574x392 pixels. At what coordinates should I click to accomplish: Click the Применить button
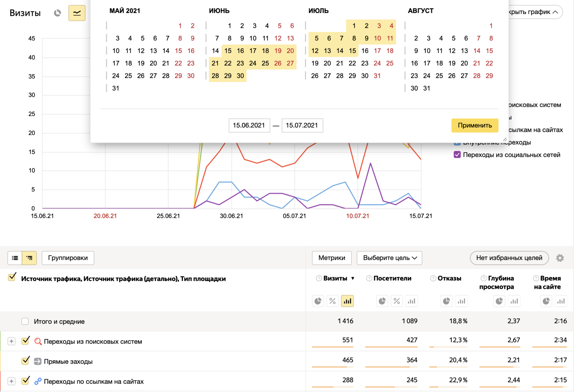pos(475,125)
